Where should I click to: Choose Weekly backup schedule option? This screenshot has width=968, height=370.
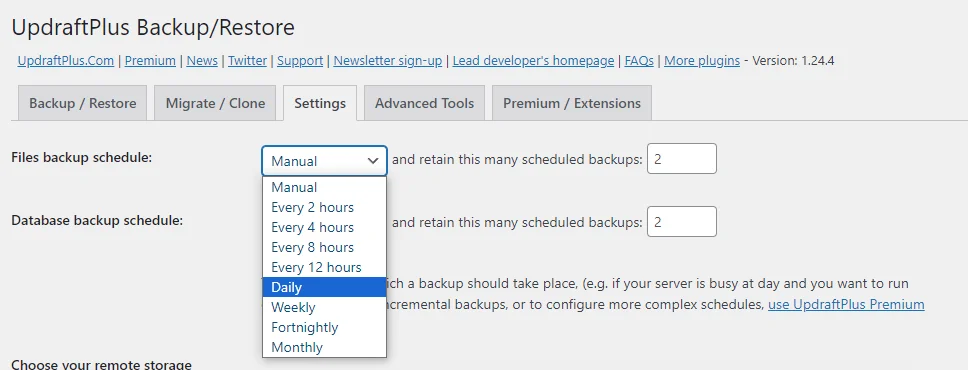tap(325, 307)
